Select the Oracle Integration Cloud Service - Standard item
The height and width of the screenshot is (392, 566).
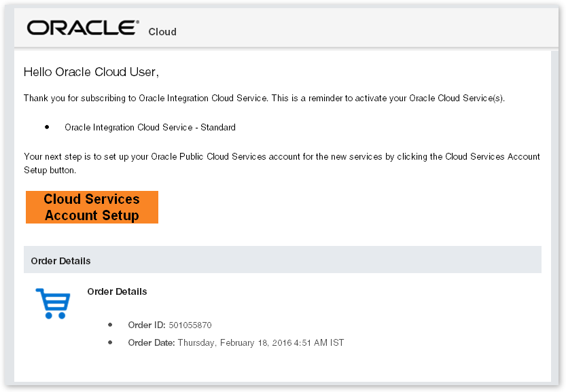click(x=150, y=127)
